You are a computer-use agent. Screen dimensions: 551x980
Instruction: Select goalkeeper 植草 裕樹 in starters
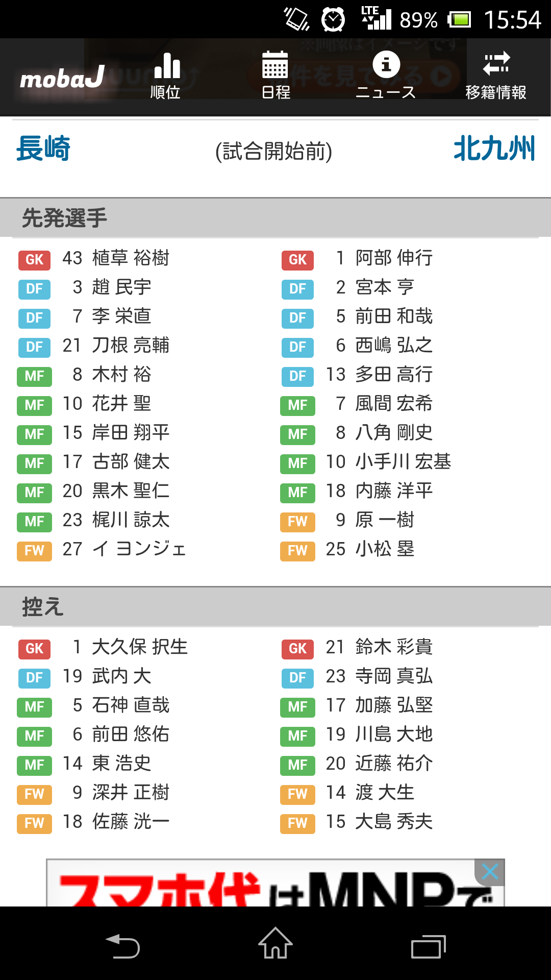click(130, 258)
